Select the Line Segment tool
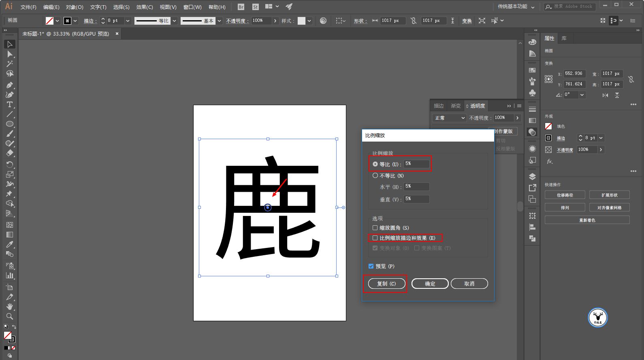644x360 pixels. pyautogui.click(x=10, y=114)
